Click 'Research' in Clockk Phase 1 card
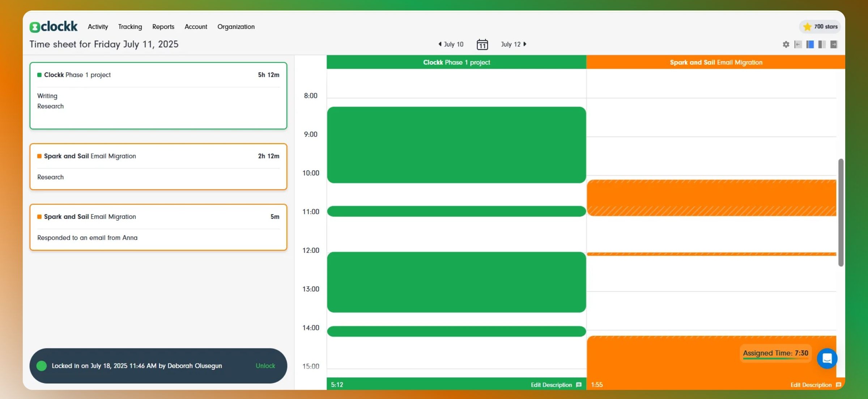 [x=50, y=106]
